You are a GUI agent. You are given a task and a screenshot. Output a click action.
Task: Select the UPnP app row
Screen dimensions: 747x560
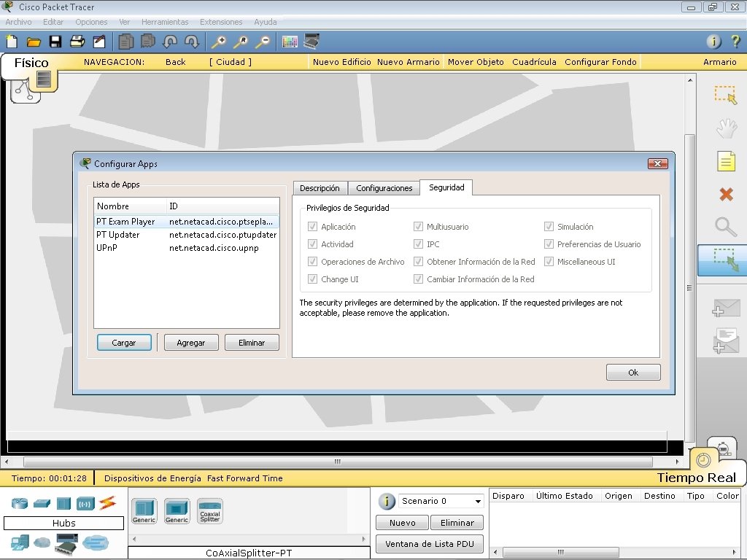point(186,248)
